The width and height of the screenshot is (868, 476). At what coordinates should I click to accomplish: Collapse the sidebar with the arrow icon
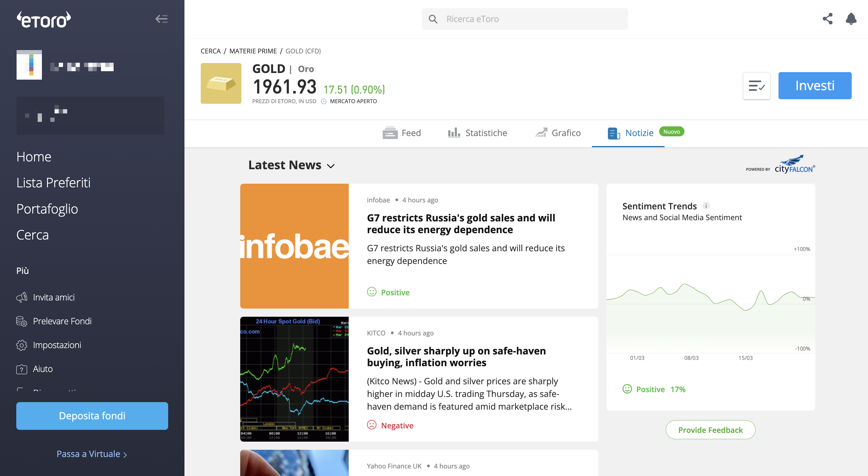coord(162,19)
